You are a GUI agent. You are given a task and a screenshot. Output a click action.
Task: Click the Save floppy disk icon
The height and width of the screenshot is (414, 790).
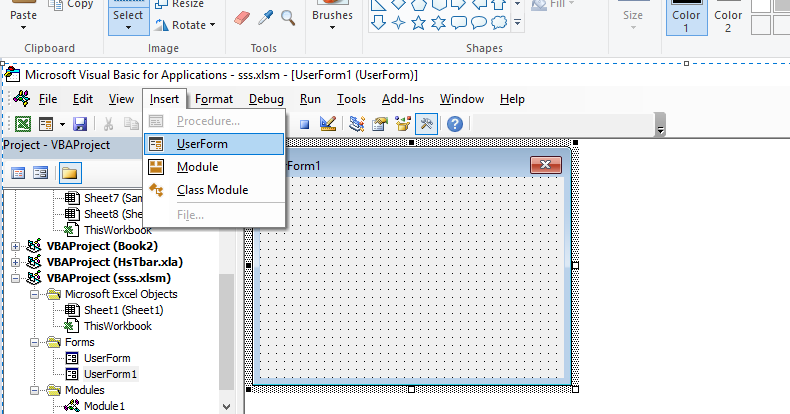pyautogui.click(x=80, y=124)
